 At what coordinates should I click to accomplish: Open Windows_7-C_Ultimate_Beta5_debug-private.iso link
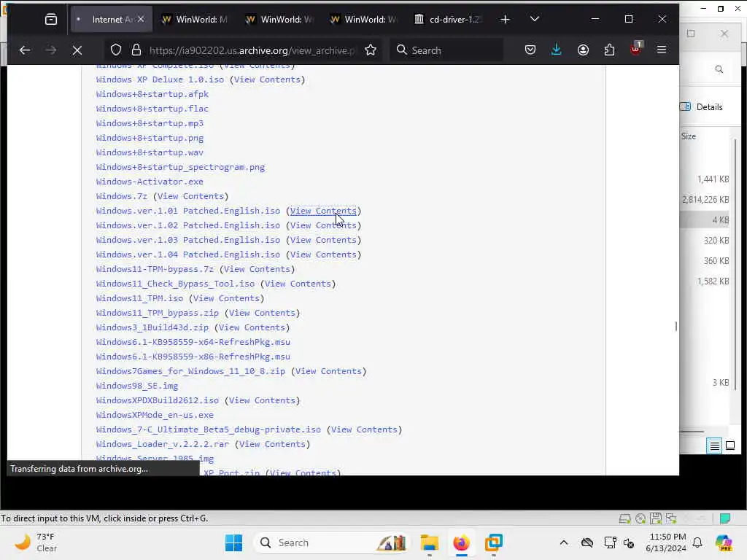(208, 429)
